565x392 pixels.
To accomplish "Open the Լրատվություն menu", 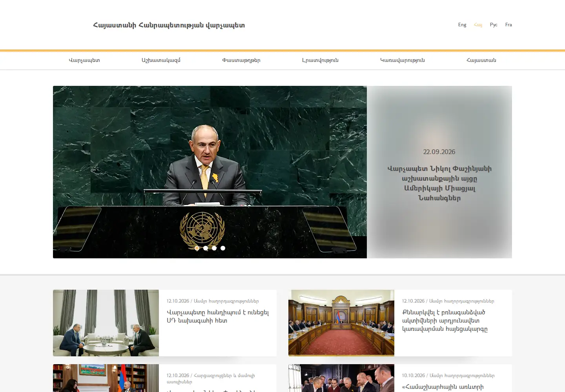I will tap(320, 60).
